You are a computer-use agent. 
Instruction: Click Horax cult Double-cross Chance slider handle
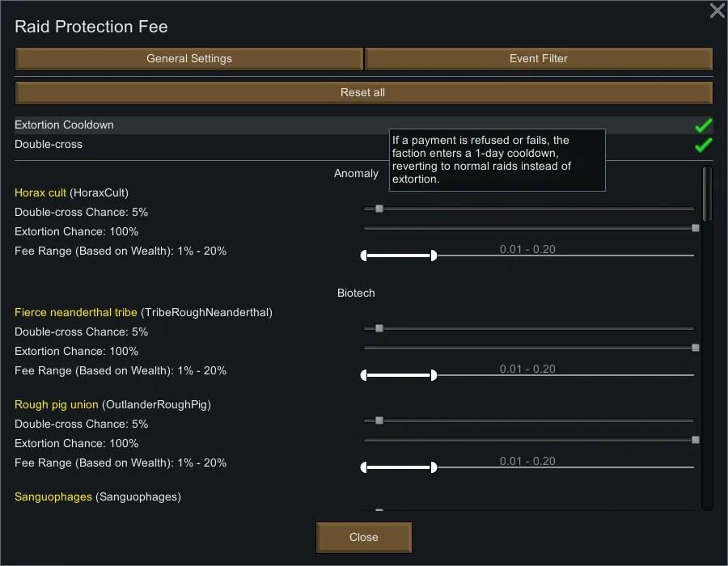click(x=379, y=209)
